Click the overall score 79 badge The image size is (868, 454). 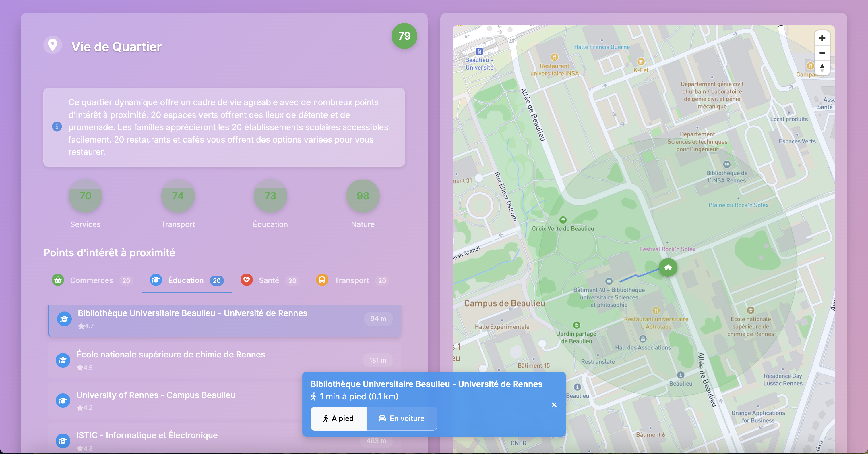coord(404,36)
